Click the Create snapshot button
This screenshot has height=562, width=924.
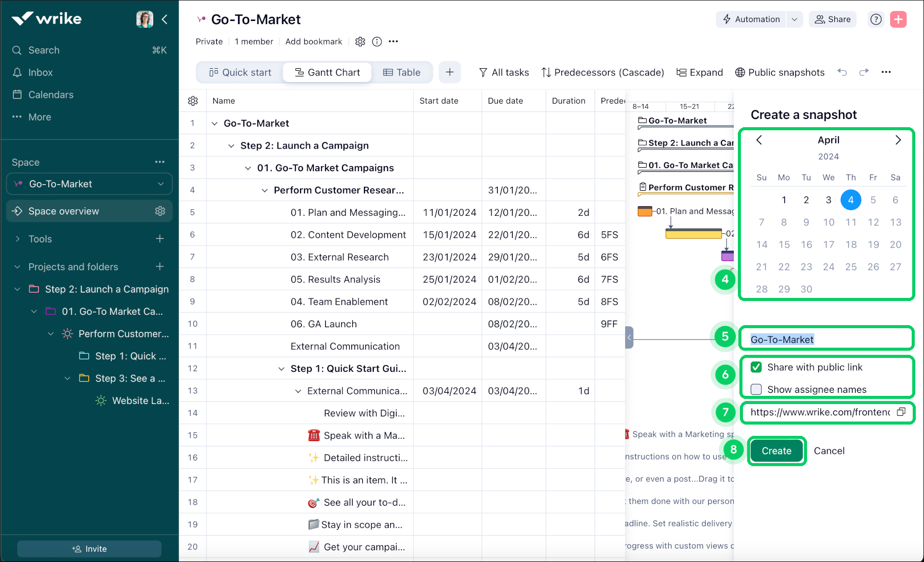coord(776,451)
